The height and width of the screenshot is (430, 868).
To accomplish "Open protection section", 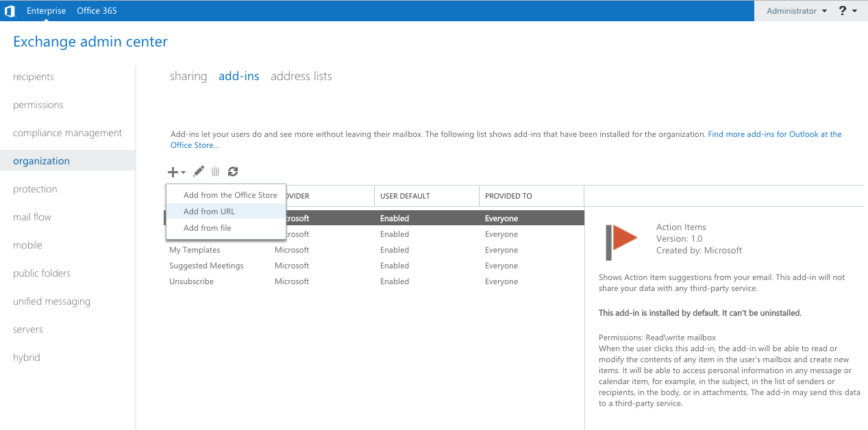I will [x=35, y=189].
